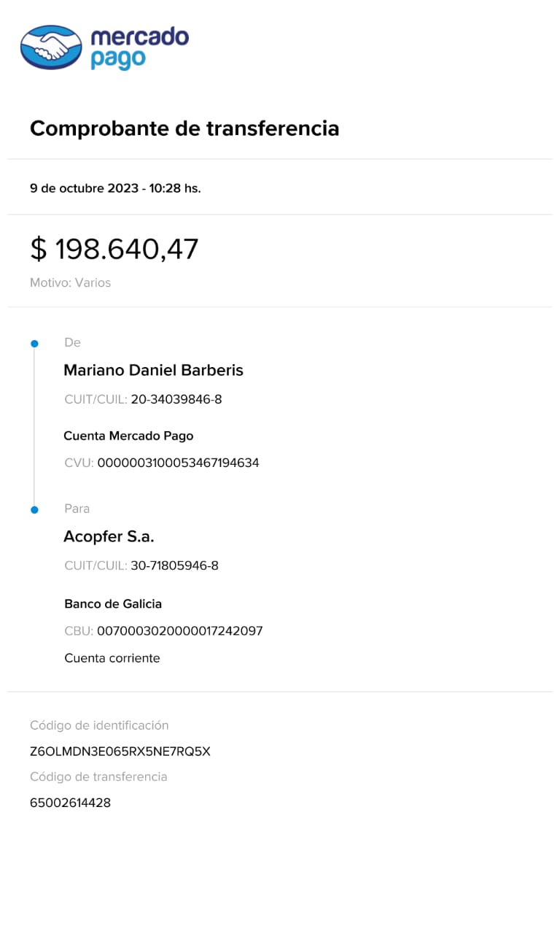The width and height of the screenshot is (560, 934).
Task: Select transfer code 65002614428
Action: [x=70, y=803]
